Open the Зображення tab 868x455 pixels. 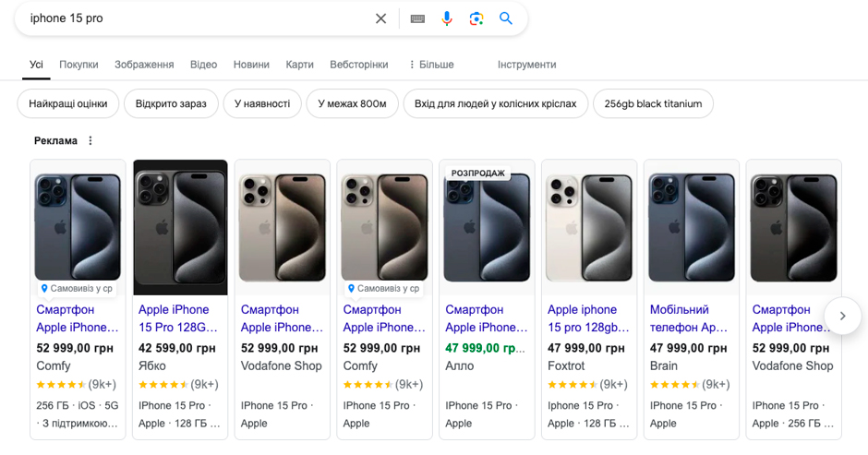(x=144, y=65)
